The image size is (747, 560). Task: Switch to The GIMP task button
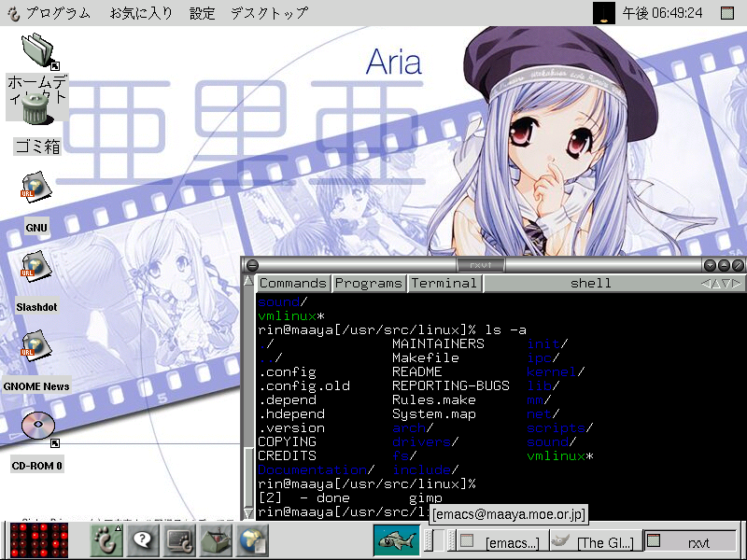coord(596,542)
